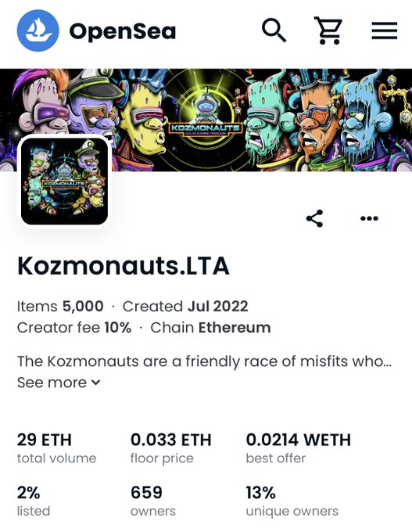This screenshot has height=532, width=412.
Task: Click the Kozmonauts.LTA collection title
Action: point(124,266)
